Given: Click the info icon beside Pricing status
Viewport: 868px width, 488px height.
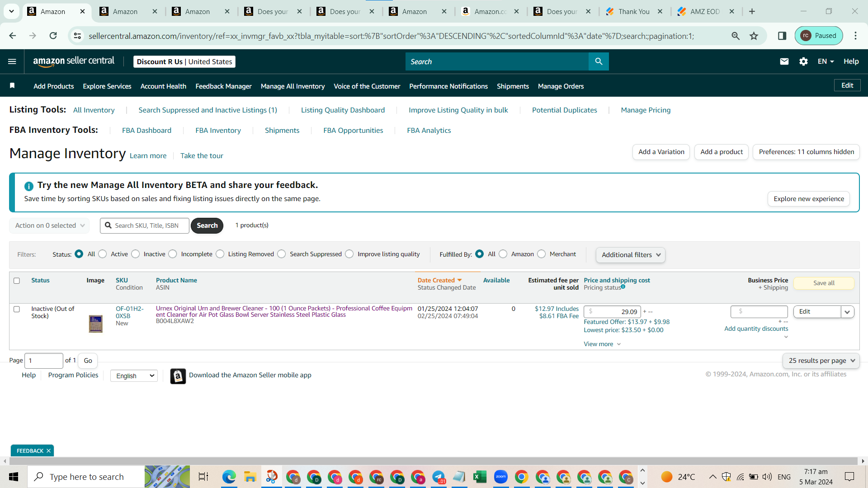Looking at the screenshot, I should (623, 286).
